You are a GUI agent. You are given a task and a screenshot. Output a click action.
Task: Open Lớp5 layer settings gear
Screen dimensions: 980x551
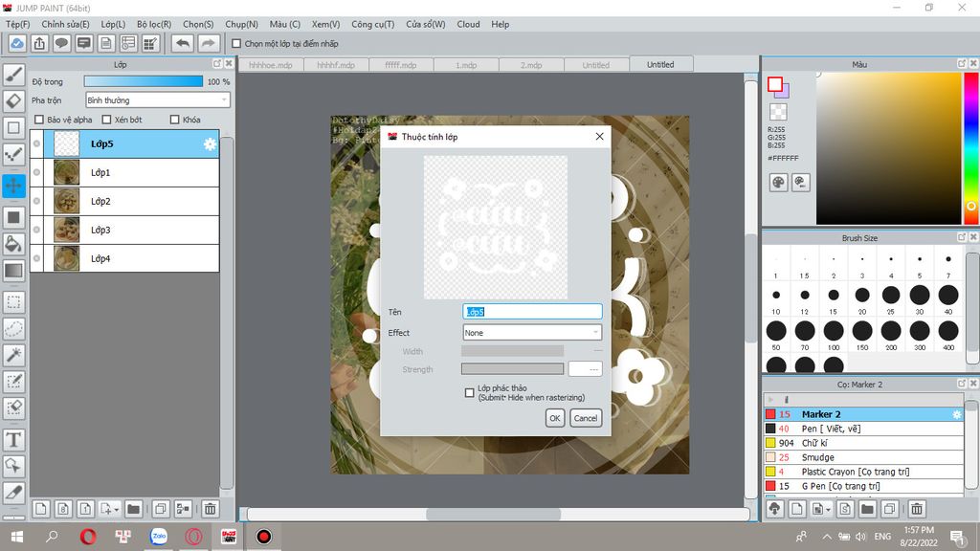210,144
